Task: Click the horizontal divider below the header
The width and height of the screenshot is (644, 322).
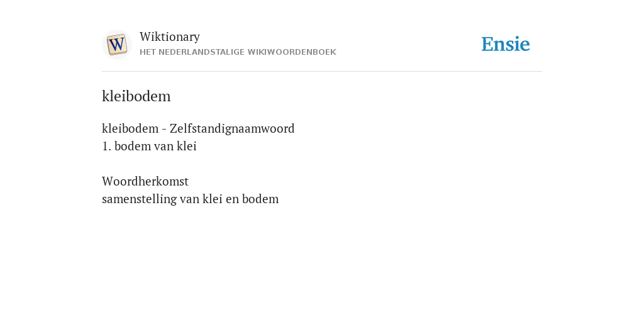Action: tap(322, 72)
